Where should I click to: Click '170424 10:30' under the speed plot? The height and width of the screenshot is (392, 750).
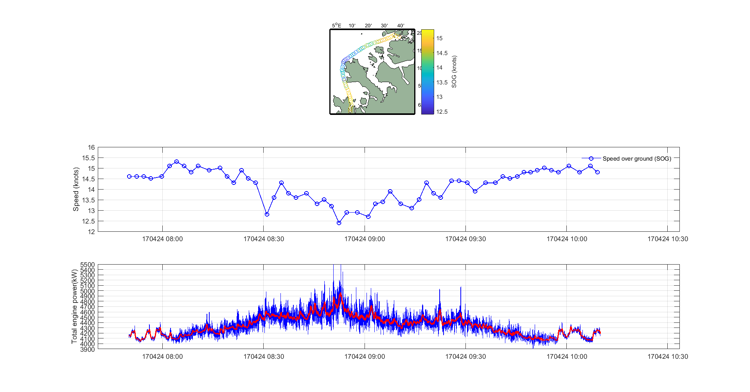point(668,239)
